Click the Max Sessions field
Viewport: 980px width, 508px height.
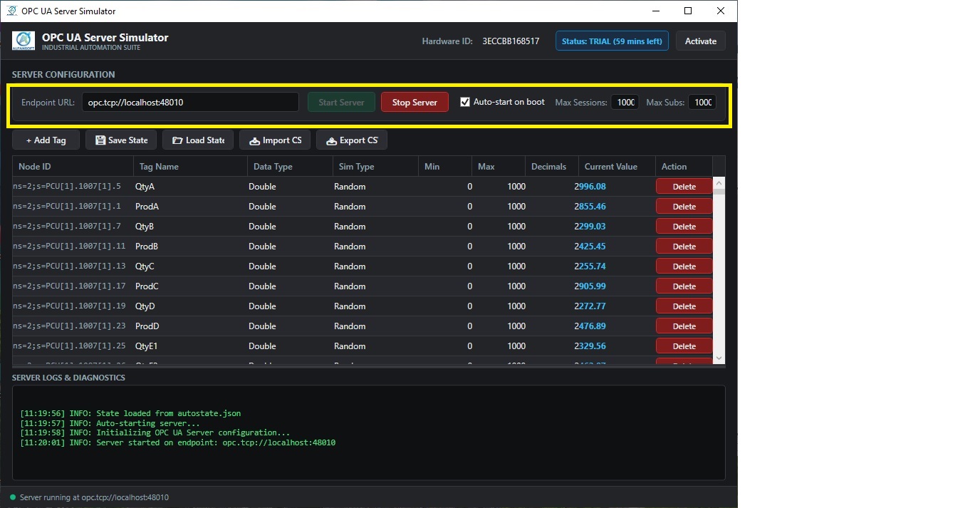(625, 102)
